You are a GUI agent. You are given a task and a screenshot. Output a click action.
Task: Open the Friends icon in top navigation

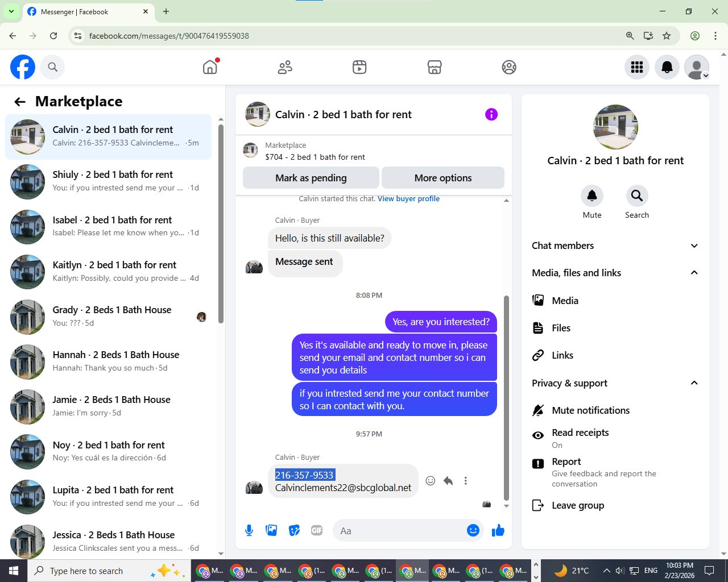point(285,67)
